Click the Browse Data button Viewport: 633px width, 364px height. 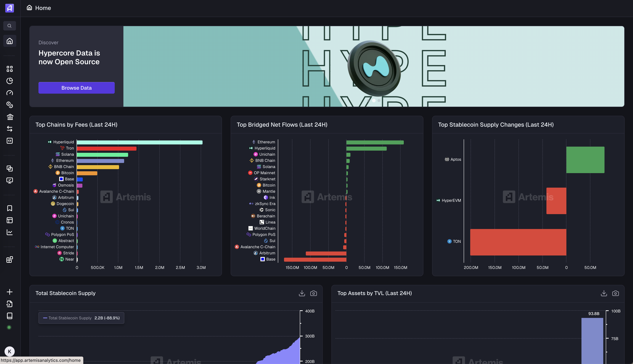(x=77, y=88)
